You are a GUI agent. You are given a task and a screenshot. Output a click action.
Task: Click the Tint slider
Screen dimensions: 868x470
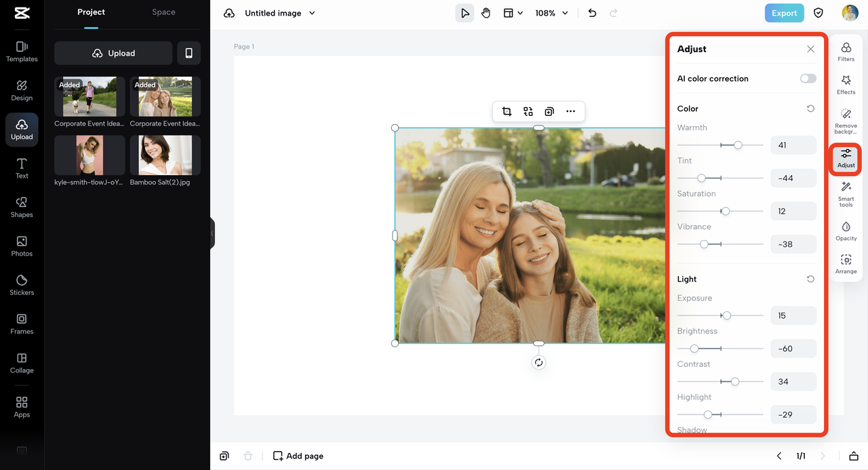point(720,178)
